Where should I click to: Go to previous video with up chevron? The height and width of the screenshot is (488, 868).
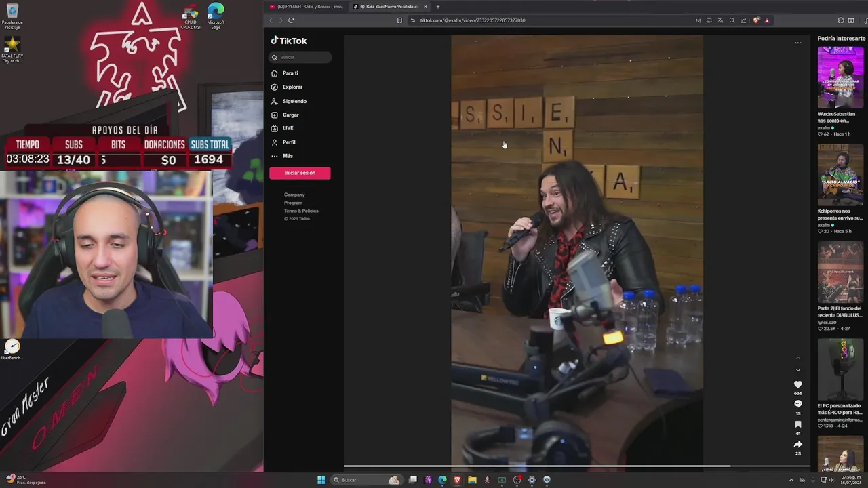pos(797,358)
